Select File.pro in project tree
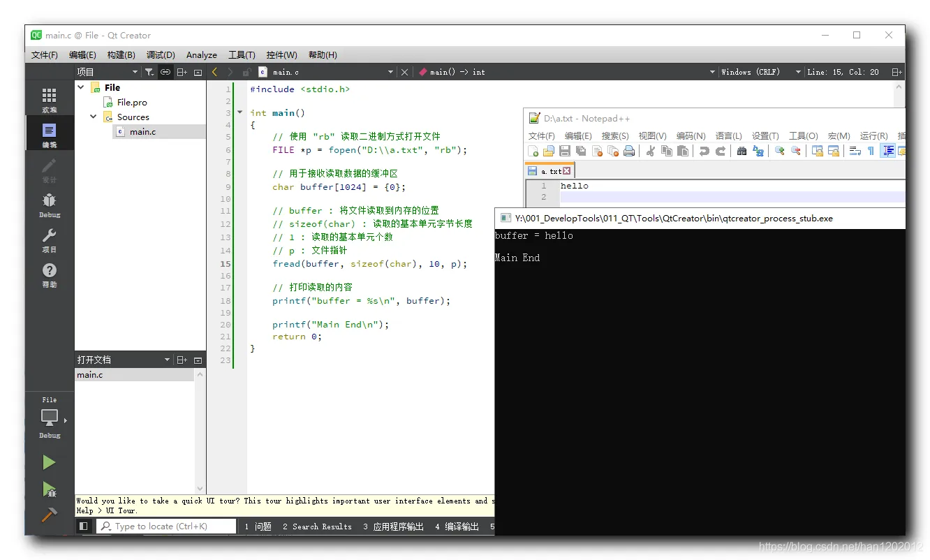The height and width of the screenshot is (560, 930). pyautogui.click(x=132, y=102)
